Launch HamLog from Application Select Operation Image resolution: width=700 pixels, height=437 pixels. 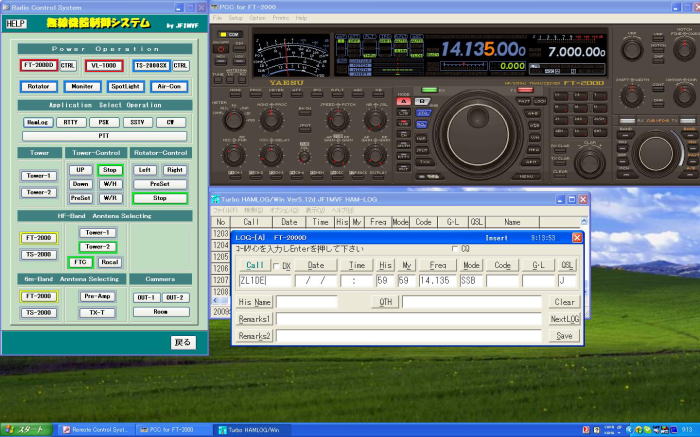tap(38, 122)
